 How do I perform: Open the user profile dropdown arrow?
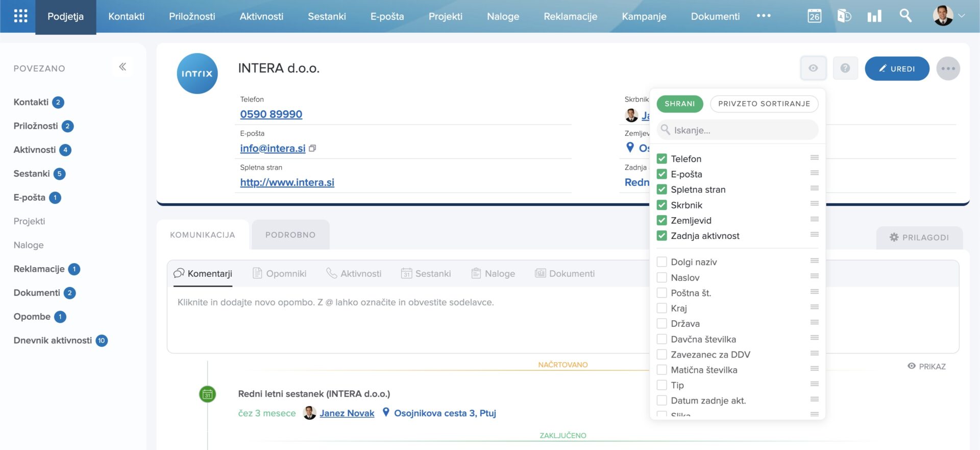(x=962, y=16)
